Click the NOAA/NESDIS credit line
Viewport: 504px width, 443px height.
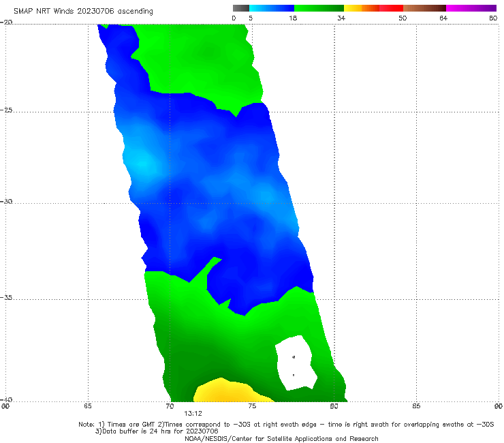tap(281, 439)
